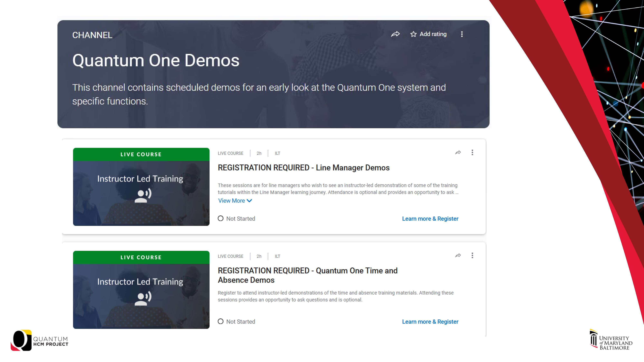Expand View More on Line Manager description
Viewport: 644px width, 362px height.
point(235,201)
